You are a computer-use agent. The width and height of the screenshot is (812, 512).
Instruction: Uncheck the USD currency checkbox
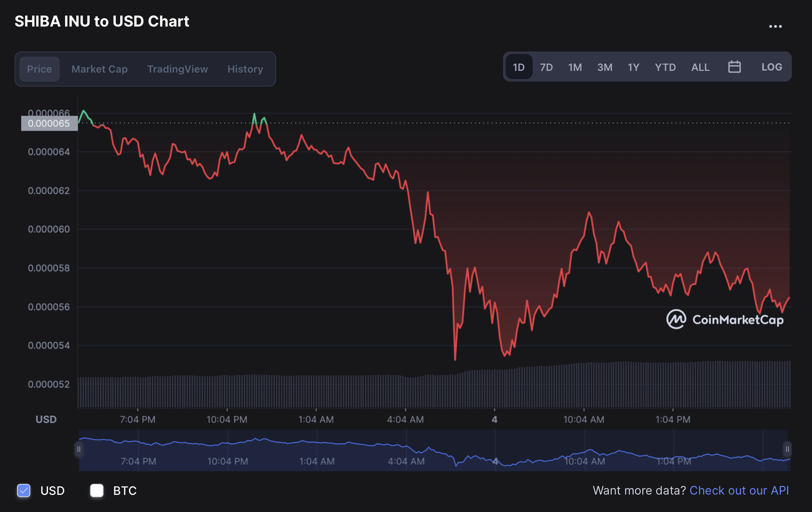(24, 490)
